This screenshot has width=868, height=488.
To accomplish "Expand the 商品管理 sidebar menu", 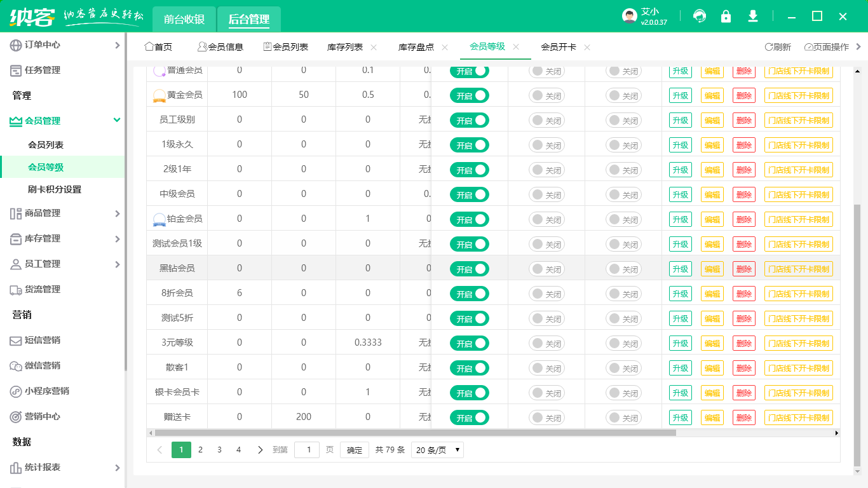I will pyautogui.click(x=64, y=213).
